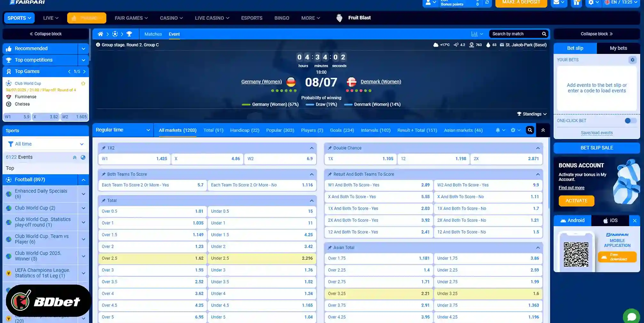Open bet slip settings gear
Screen dimensions: 644x323
[632, 60]
